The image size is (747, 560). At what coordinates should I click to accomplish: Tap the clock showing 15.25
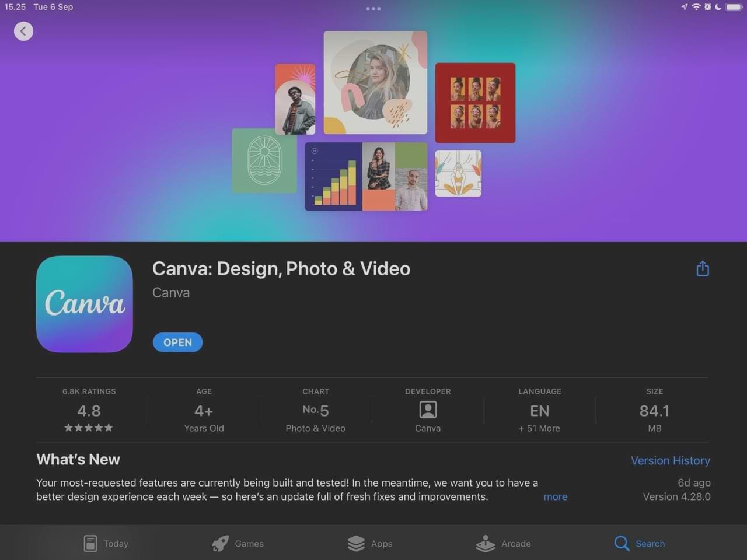tap(15, 7)
